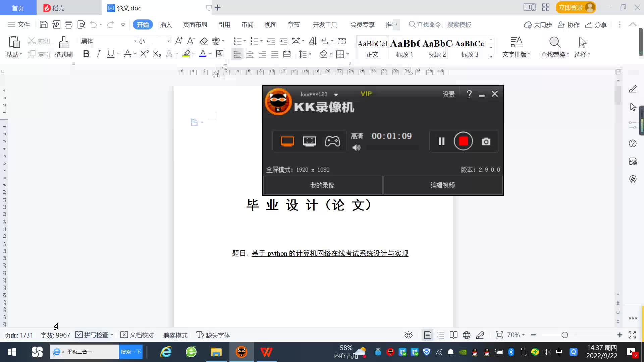Select game recording mode gamepad icon
This screenshot has width=644, height=362.
(332, 141)
